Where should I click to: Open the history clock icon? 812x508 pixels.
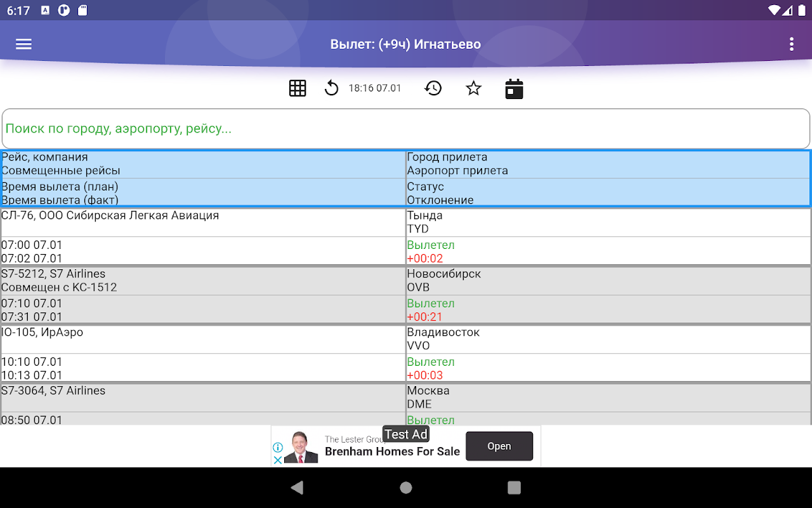click(433, 88)
